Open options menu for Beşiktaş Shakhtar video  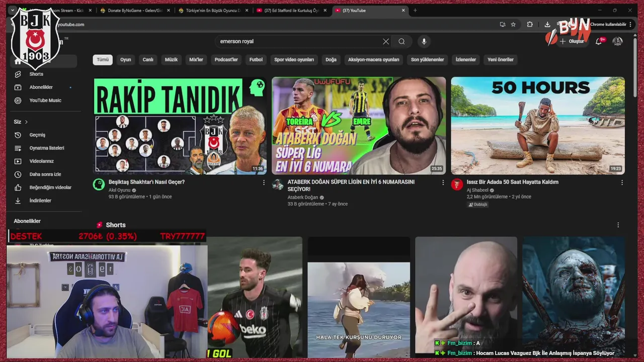point(264,183)
